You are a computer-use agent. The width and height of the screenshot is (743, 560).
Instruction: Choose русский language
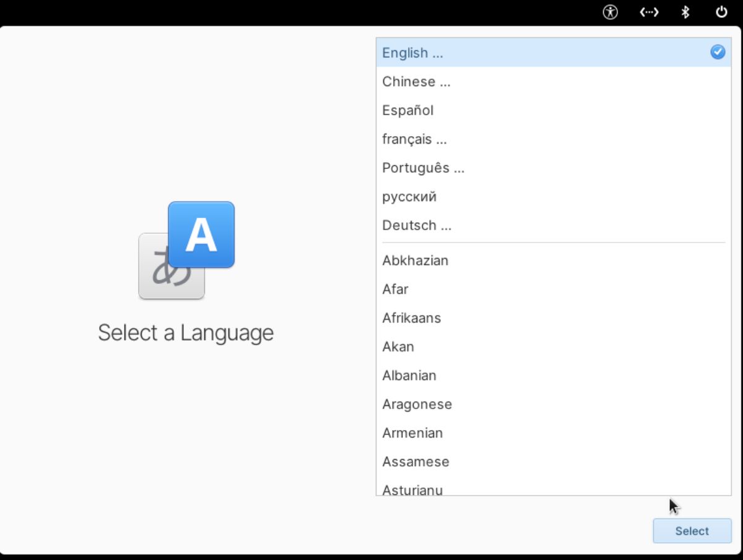click(x=554, y=197)
